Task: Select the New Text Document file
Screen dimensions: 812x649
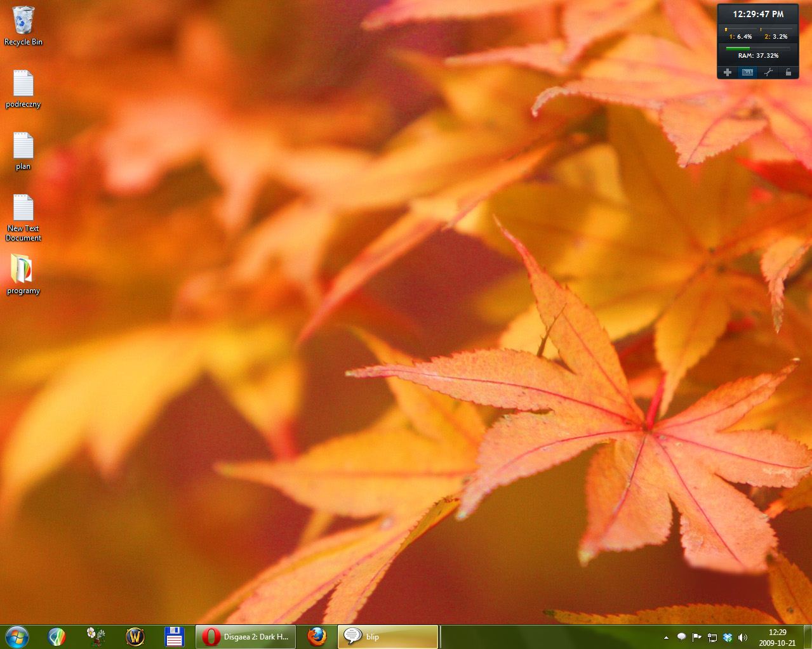Action: [23, 208]
